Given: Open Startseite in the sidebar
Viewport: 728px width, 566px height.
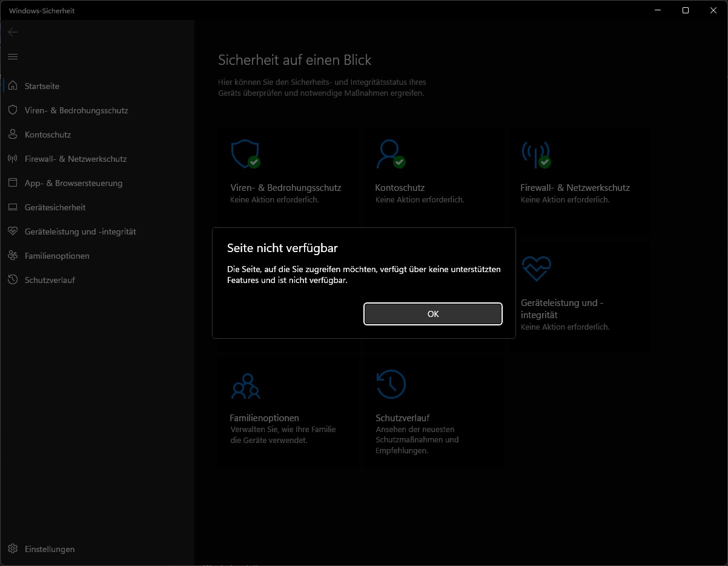Looking at the screenshot, I should [x=42, y=86].
